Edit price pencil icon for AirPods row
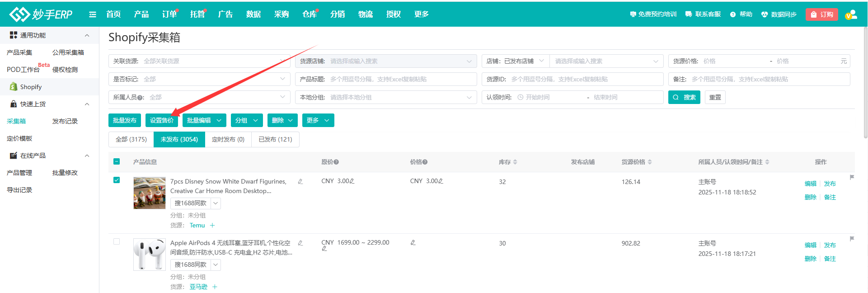This screenshot has height=293, width=868. [413, 243]
